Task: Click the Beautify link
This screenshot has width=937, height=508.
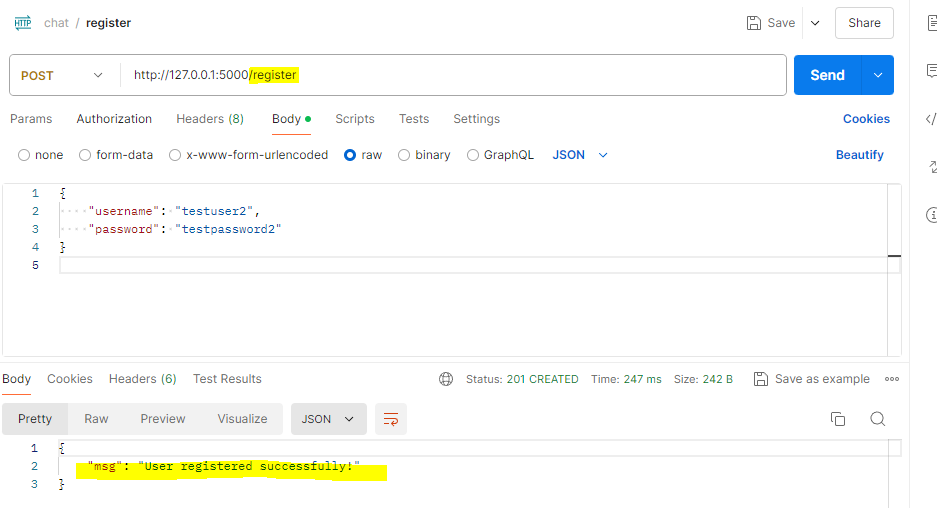Action: (859, 155)
